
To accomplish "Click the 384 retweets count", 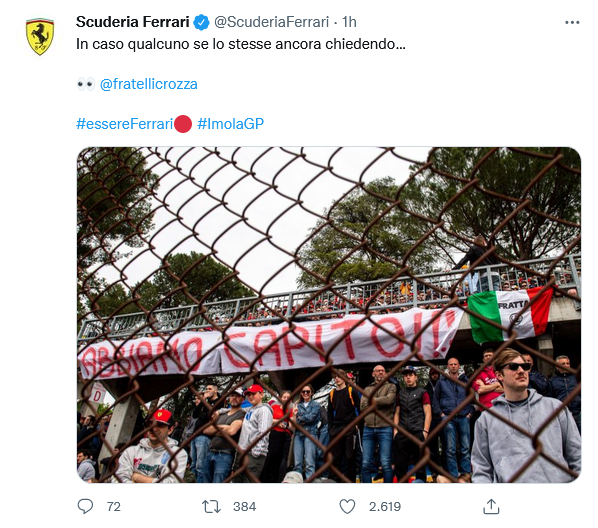I will 244,507.
